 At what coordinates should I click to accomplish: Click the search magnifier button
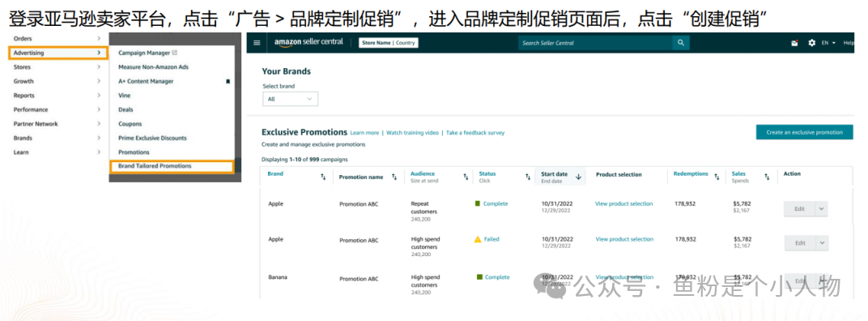coord(681,43)
